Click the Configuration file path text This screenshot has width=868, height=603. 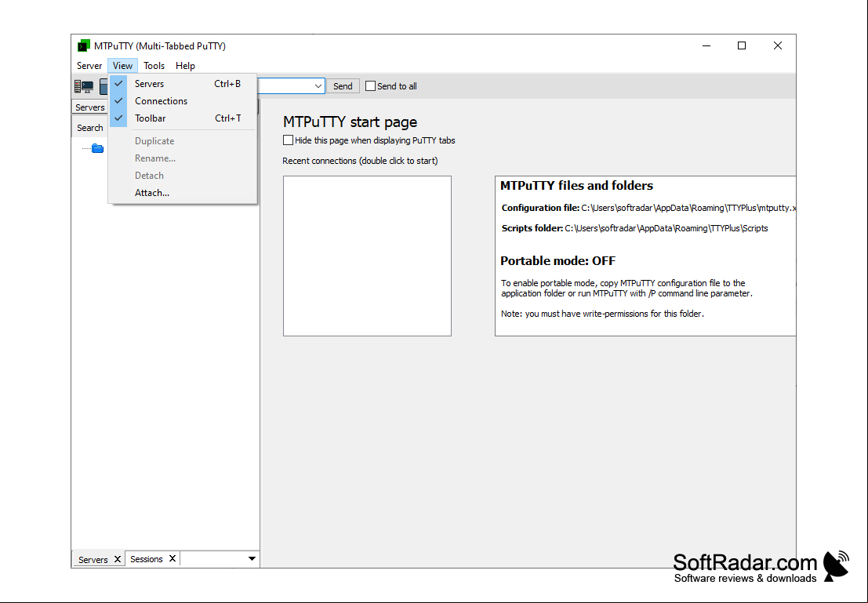pyautogui.click(x=688, y=208)
